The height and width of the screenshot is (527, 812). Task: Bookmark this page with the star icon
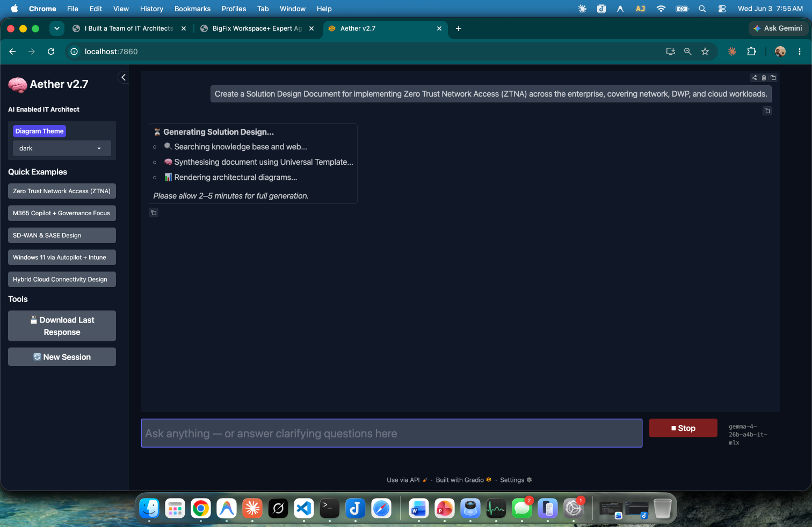[705, 52]
